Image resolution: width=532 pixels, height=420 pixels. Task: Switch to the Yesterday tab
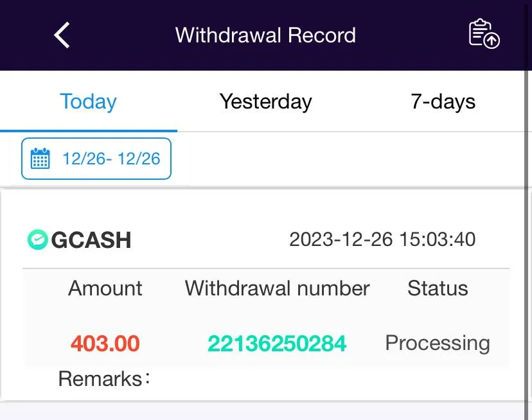click(265, 101)
